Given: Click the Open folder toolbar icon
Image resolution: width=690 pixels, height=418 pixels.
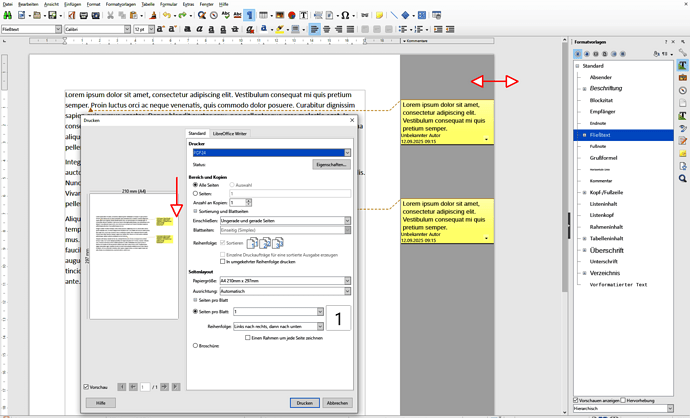Looking at the screenshot, I should point(37,15).
